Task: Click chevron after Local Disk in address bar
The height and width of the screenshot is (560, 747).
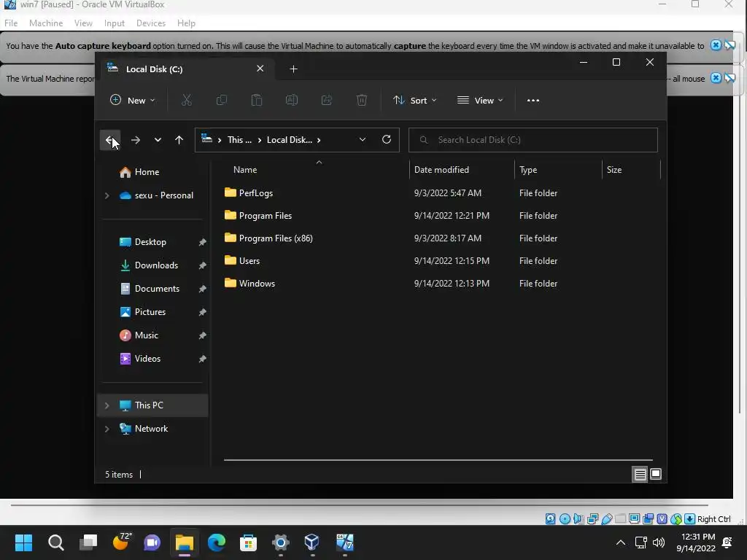Action: (319, 140)
